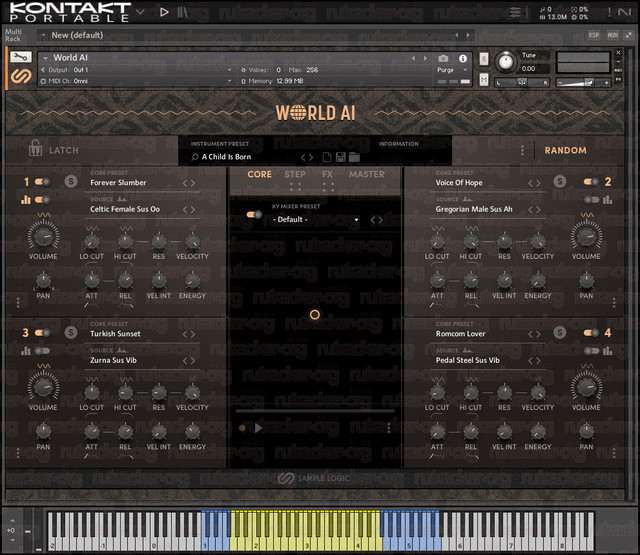Adjust core 1 VOLUME knob

43,236
